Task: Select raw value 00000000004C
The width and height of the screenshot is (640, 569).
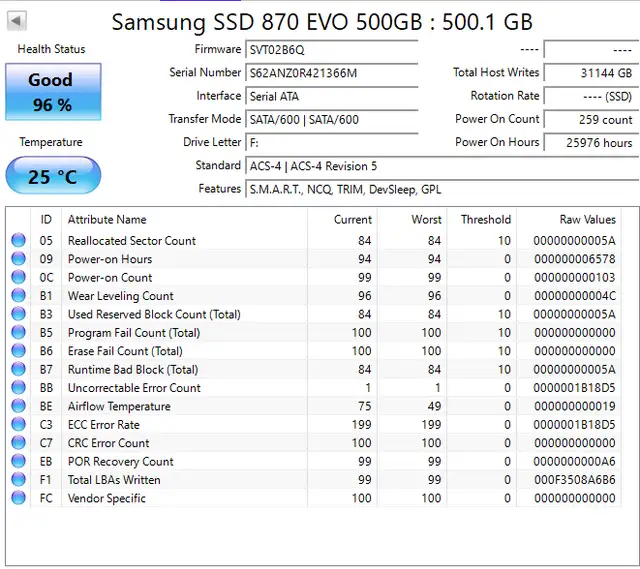Action: (575, 296)
